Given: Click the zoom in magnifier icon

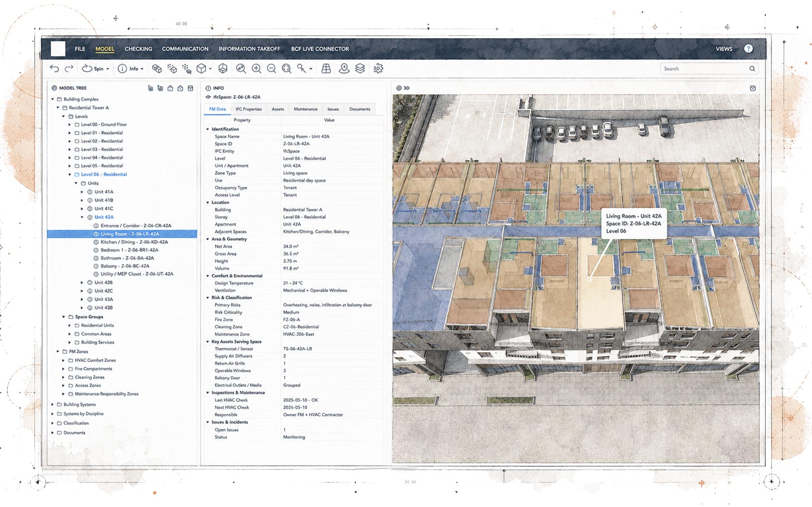Looking at the screenshot, I should [256, 69].
